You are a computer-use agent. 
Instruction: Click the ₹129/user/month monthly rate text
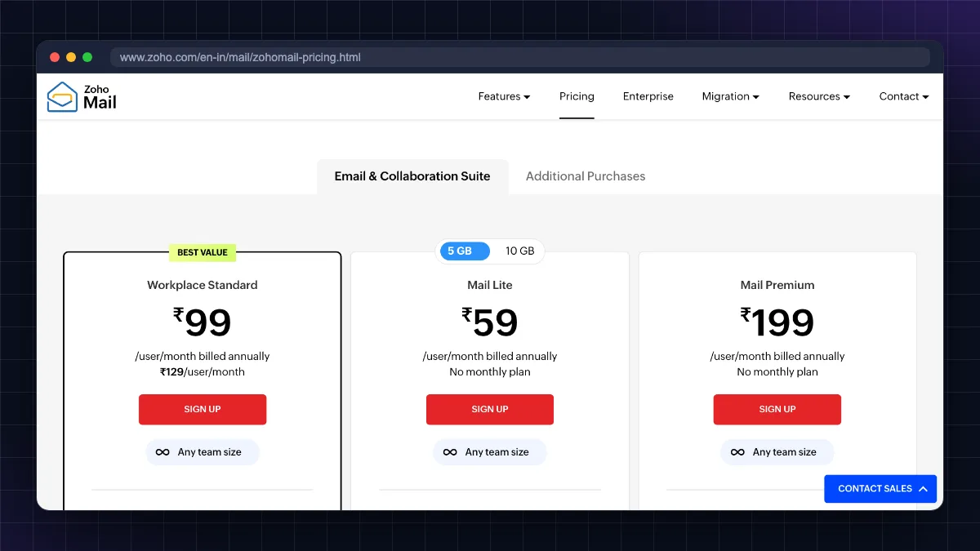203,371
